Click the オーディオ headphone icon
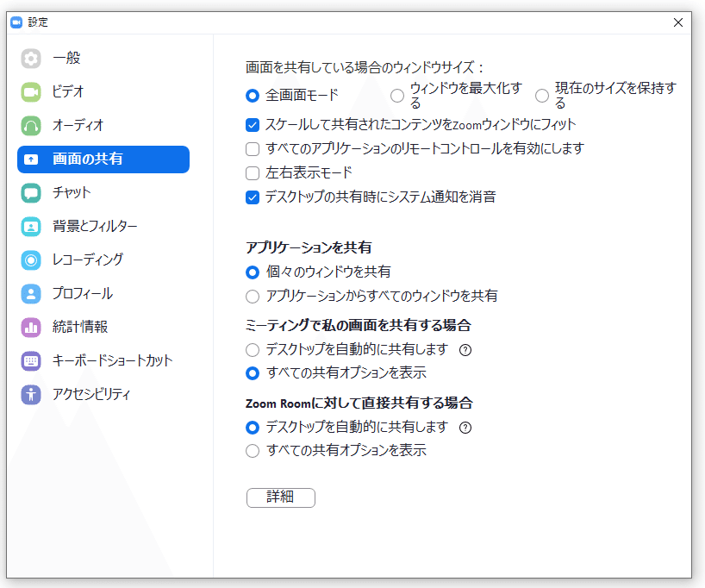705x588 pixels. click(x=31, y=126)
